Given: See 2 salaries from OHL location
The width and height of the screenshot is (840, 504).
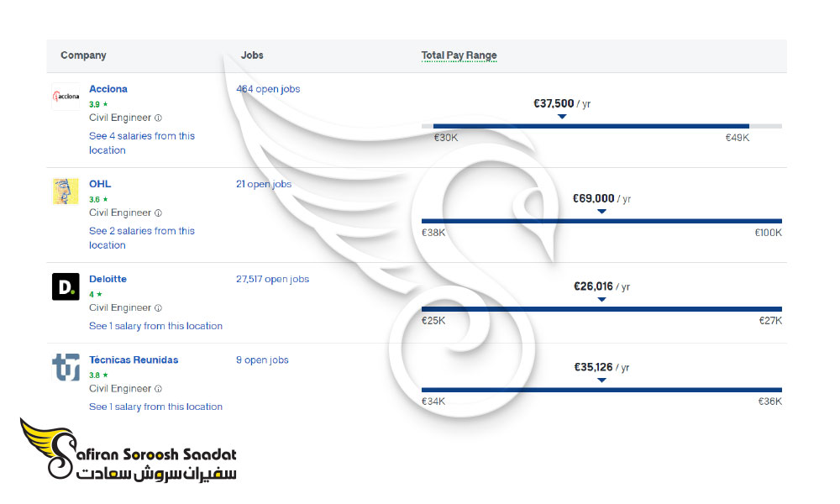Looking at the screenshot, I should 142,238.
